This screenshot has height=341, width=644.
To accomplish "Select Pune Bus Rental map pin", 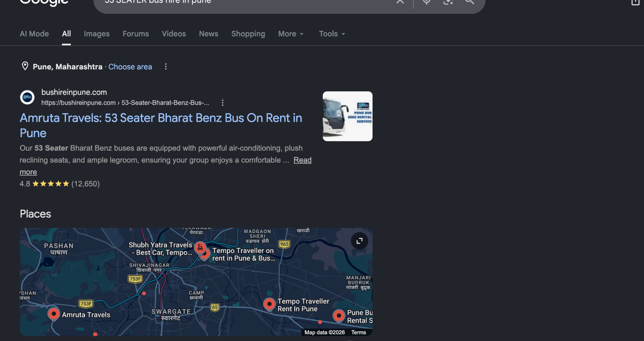I will click(339, 316).
